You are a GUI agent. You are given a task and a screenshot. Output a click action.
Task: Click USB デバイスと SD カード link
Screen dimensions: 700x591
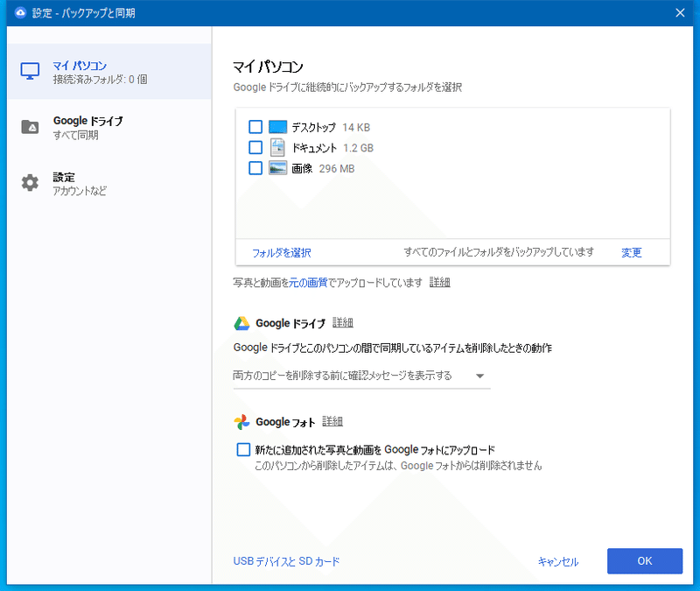pyautogui.click(x=286, y=561)
